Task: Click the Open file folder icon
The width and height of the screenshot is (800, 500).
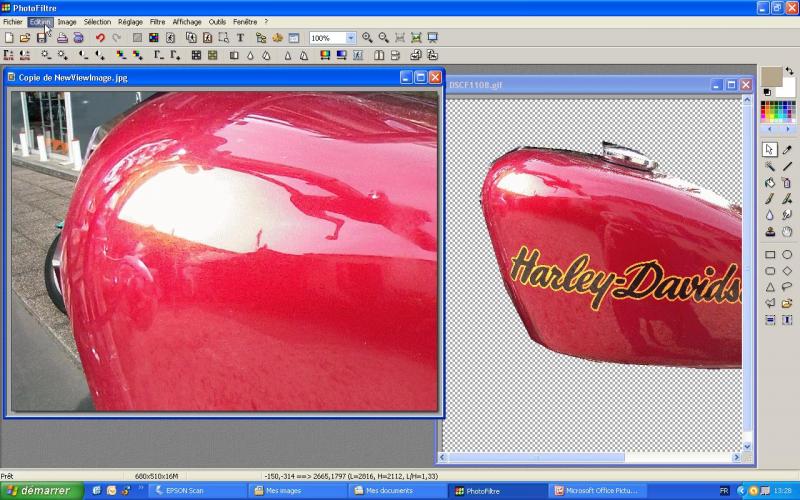Action: [24, 38]
